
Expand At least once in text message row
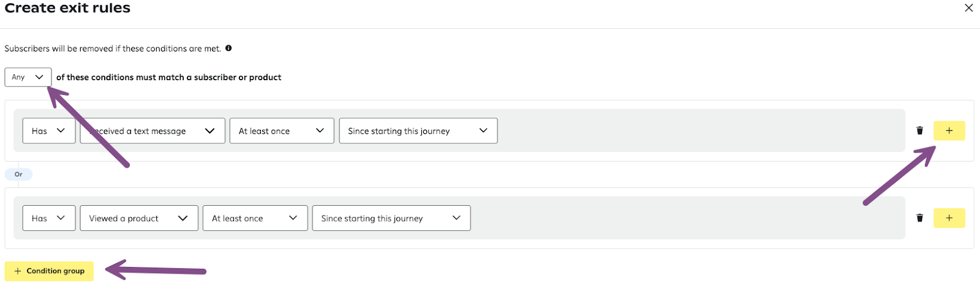click(x=282, y=131)
